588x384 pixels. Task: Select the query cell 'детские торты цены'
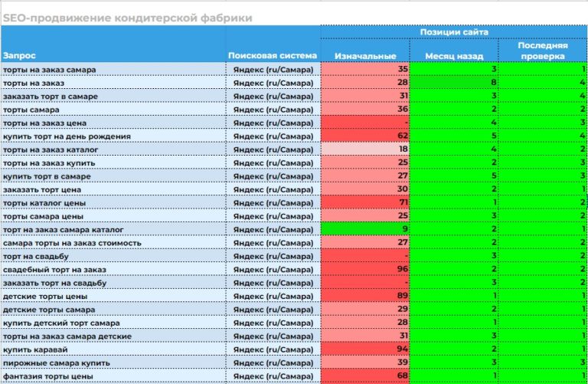point(113,296)
